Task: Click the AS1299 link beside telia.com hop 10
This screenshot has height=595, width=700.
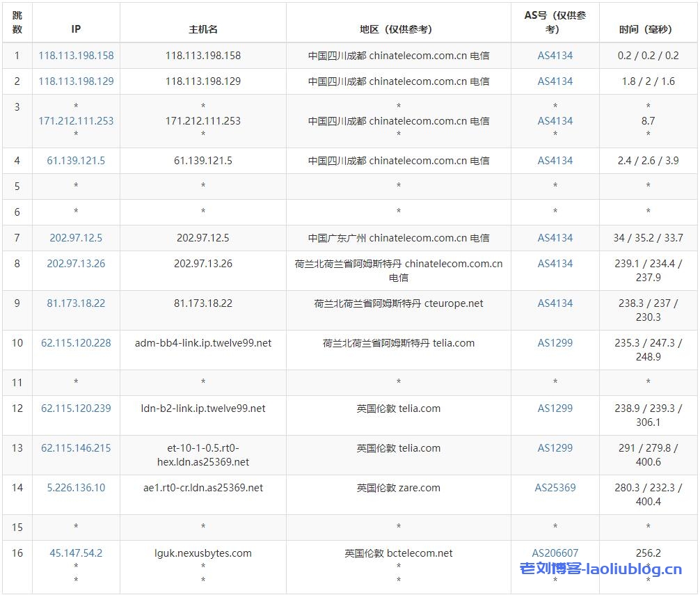Action: tap(555, 343)
